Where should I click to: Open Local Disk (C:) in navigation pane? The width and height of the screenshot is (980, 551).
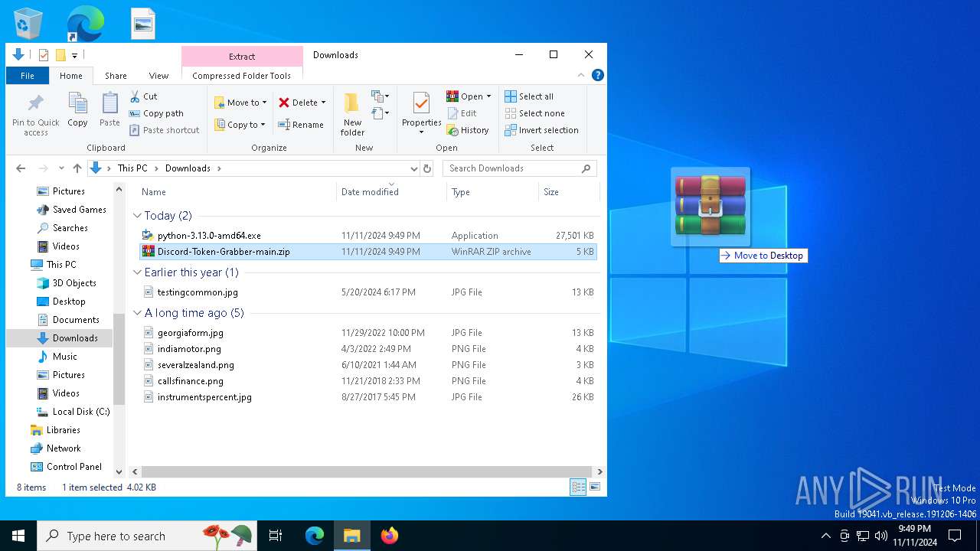(x=80, y=412)
